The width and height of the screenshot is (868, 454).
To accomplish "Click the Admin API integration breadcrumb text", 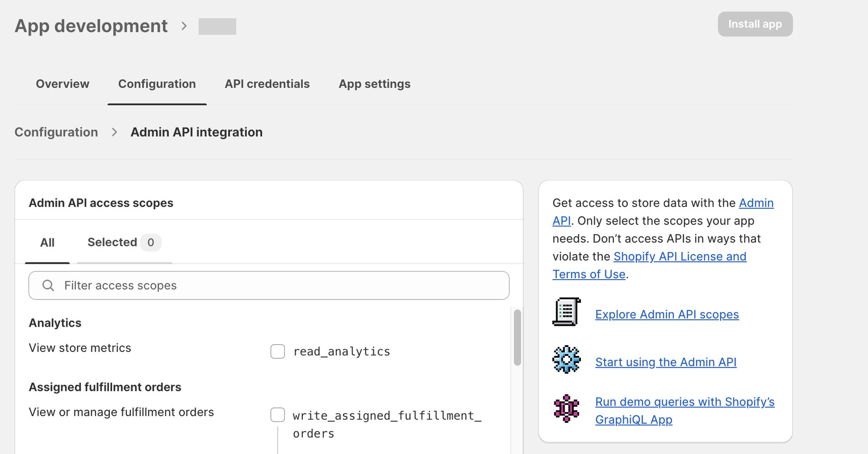I will point(197,132).
